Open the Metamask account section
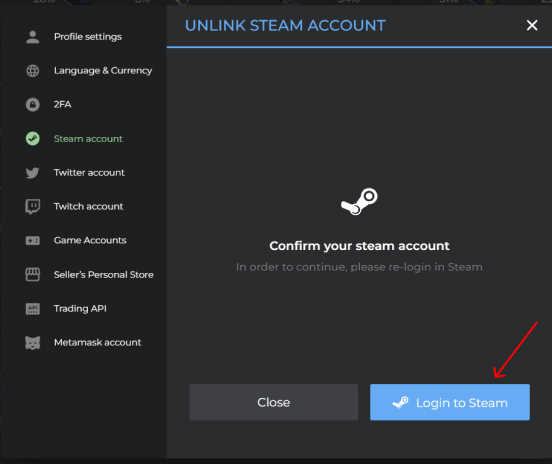This screenshot has height=464, width=552. tap(98, 343)
